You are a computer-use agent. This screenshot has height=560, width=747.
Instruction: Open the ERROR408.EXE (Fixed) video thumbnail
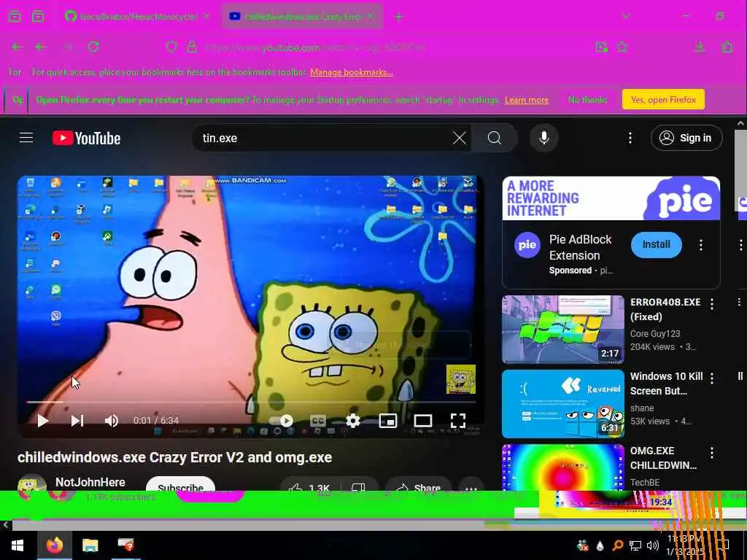coord(562,330)
